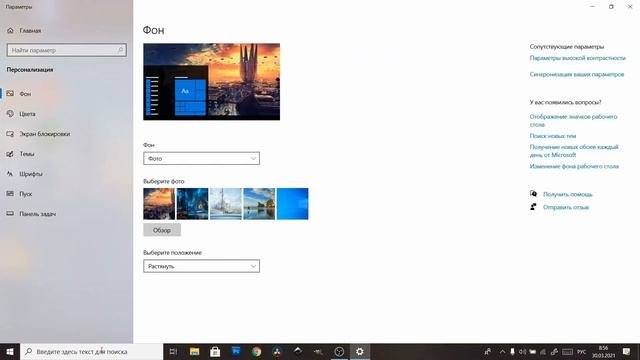The image size is (640, 360).
Task: Switch the РУС input language indicator
Action: coord(582,352)
